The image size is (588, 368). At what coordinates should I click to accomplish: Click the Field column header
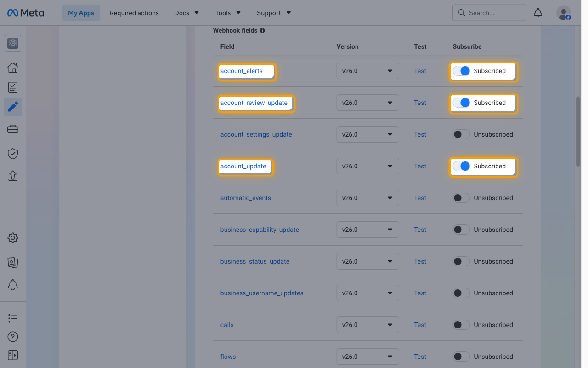click(227, 46)
